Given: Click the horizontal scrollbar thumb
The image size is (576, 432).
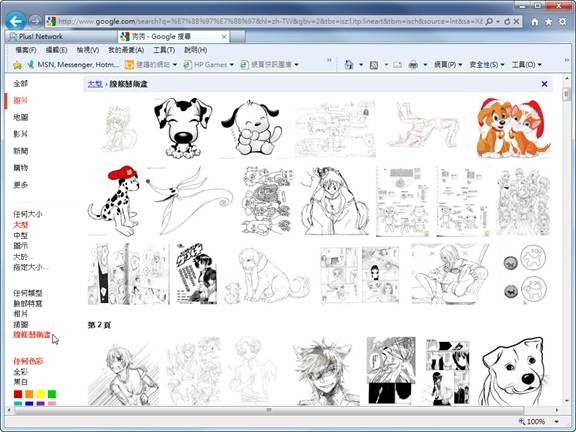Looking at the screenshot, I should 269,410.
